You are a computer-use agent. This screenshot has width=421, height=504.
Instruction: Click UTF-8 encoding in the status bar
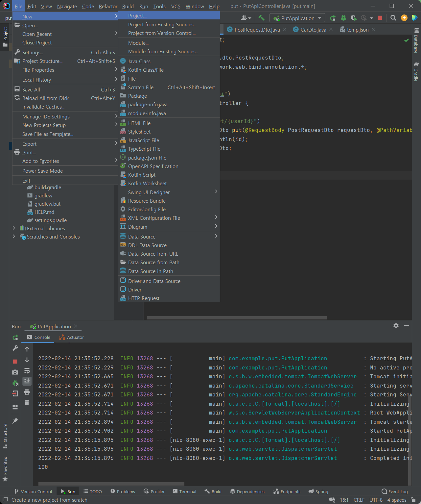(376, 500)
